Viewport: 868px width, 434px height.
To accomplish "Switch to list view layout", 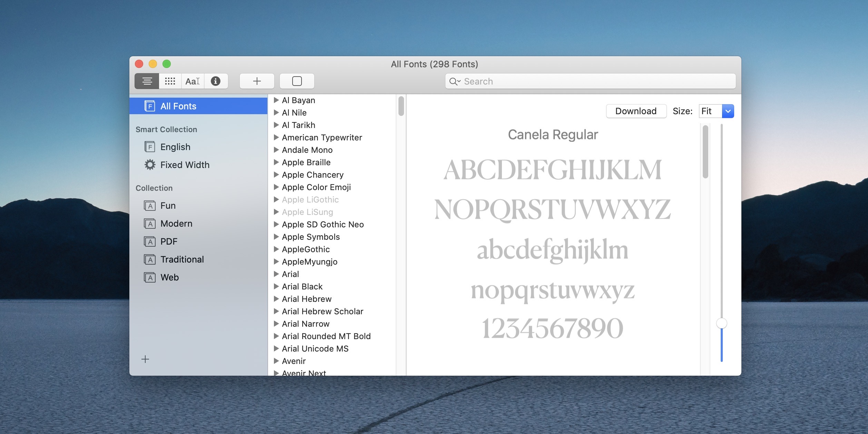I will pos(147,81).
